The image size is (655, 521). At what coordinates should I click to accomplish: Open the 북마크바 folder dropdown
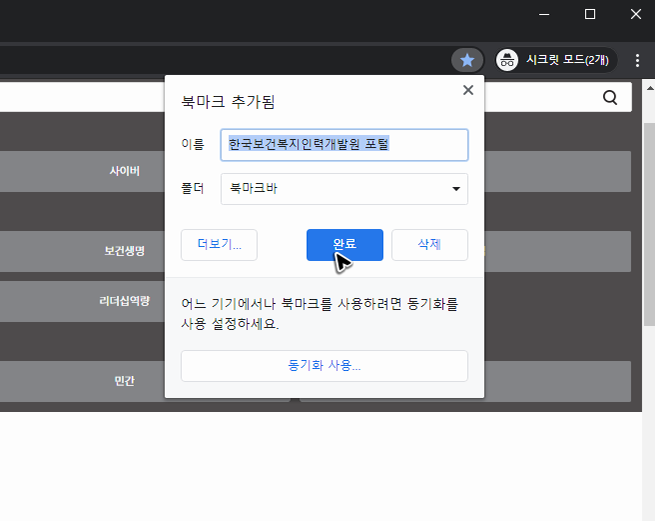click(344, 189)
